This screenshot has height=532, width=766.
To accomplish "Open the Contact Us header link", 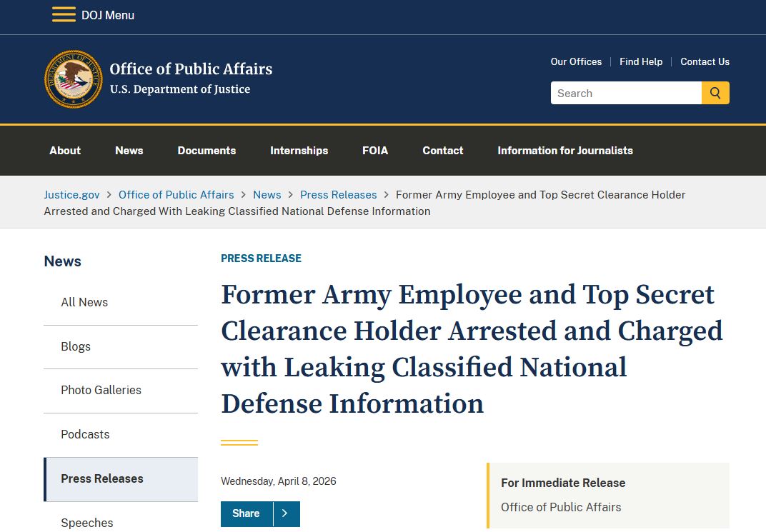I will [705, 62].
